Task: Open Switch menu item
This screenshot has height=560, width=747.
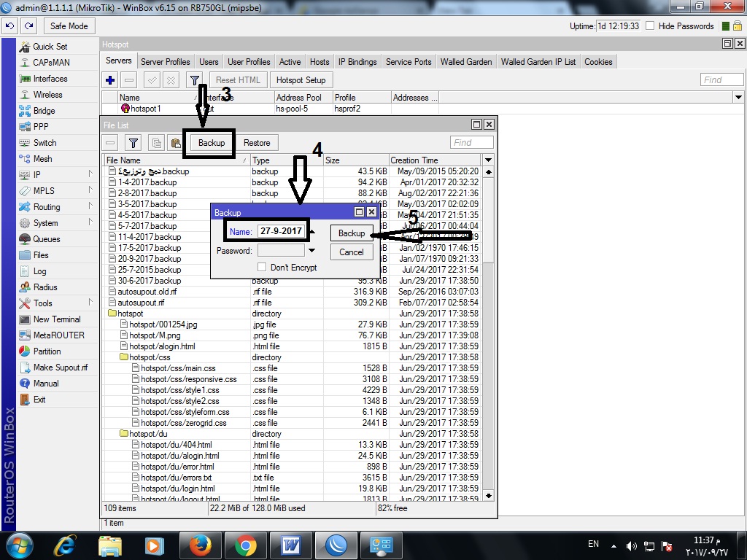Action: click(x=44, y=143)
